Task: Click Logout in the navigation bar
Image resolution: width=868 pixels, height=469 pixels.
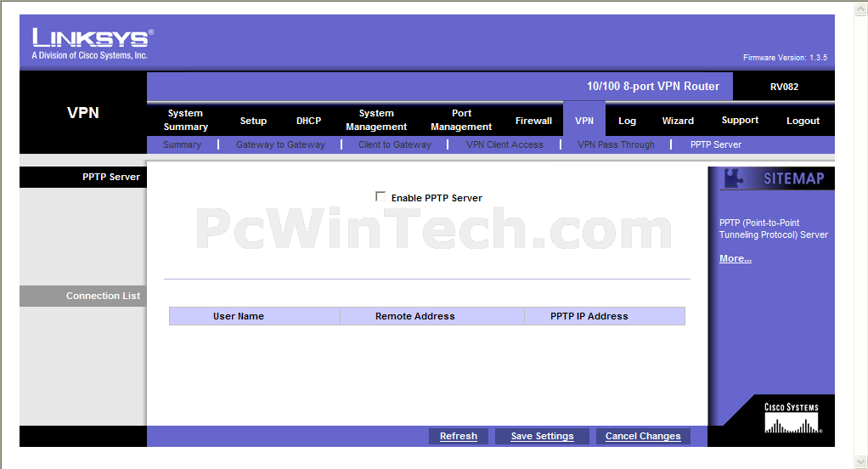Action: point(803,121)
